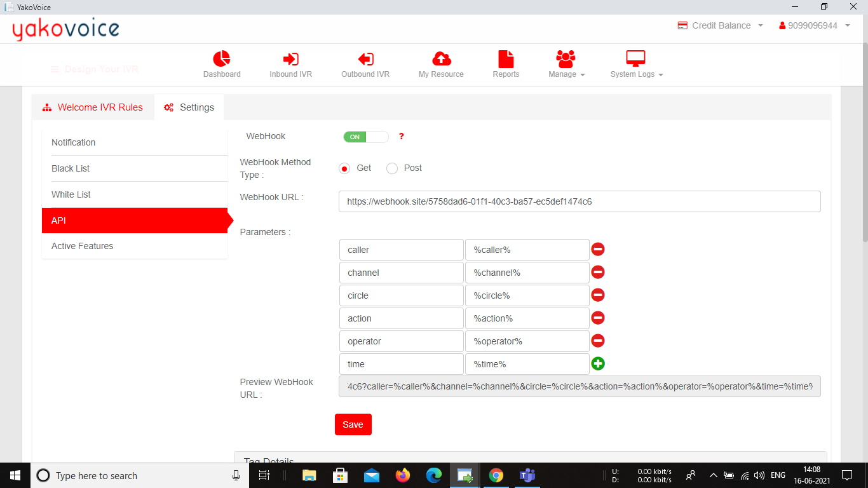Click the red Save button
The height and width of the screenshot is (488, 868).
point(353,424)
